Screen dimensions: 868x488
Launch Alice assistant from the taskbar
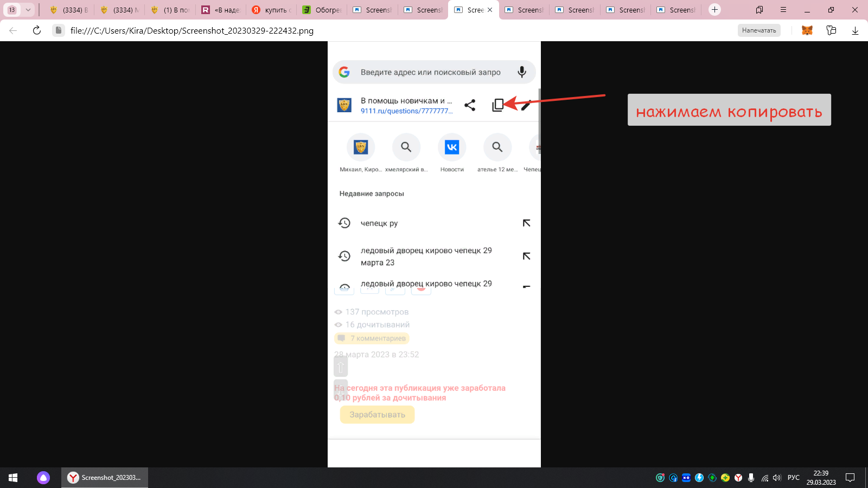click(x=43, y=478)
